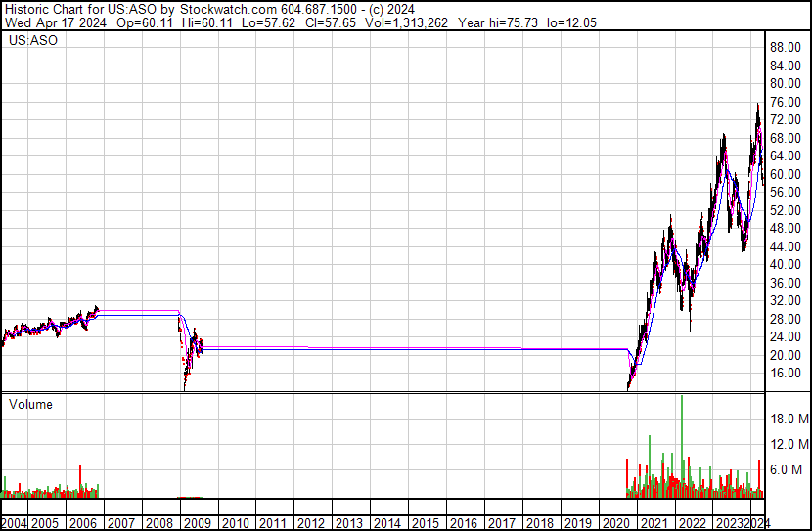Screen dimensions: 812x531
Task: Select the 2012 year marker on the time axis
Action: (310, 523)
